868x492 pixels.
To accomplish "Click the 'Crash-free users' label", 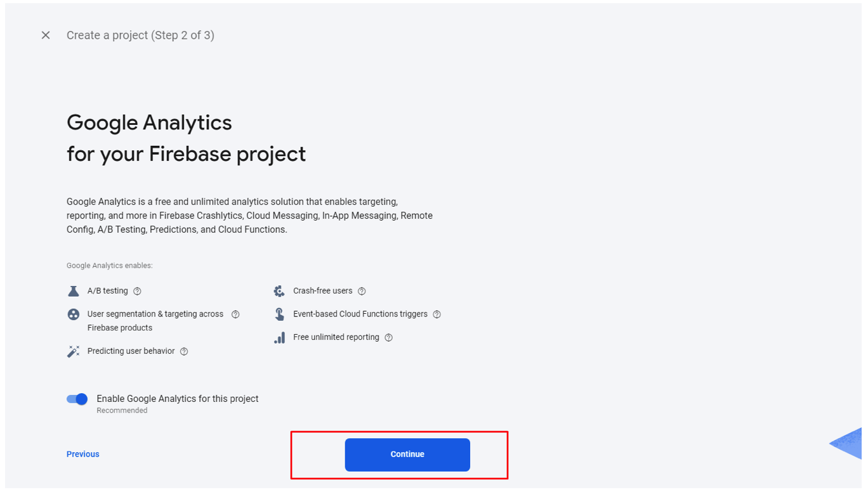I will tap(323, 291).
